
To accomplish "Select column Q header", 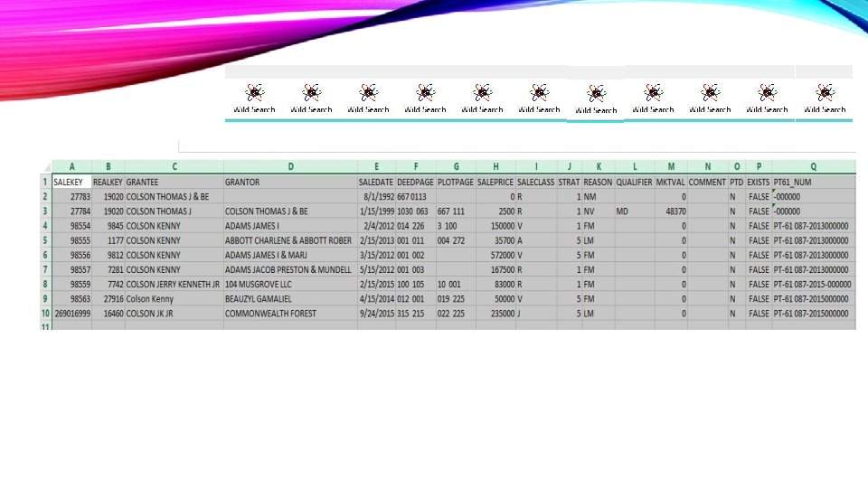I will (x=814, y=166).
